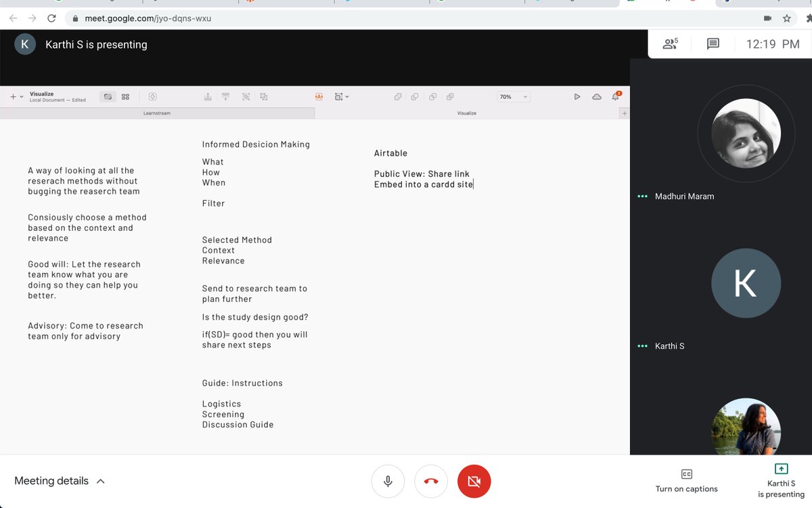Click the 'Logistics' text
812x508 pixels.
click(x=221, y=404)
